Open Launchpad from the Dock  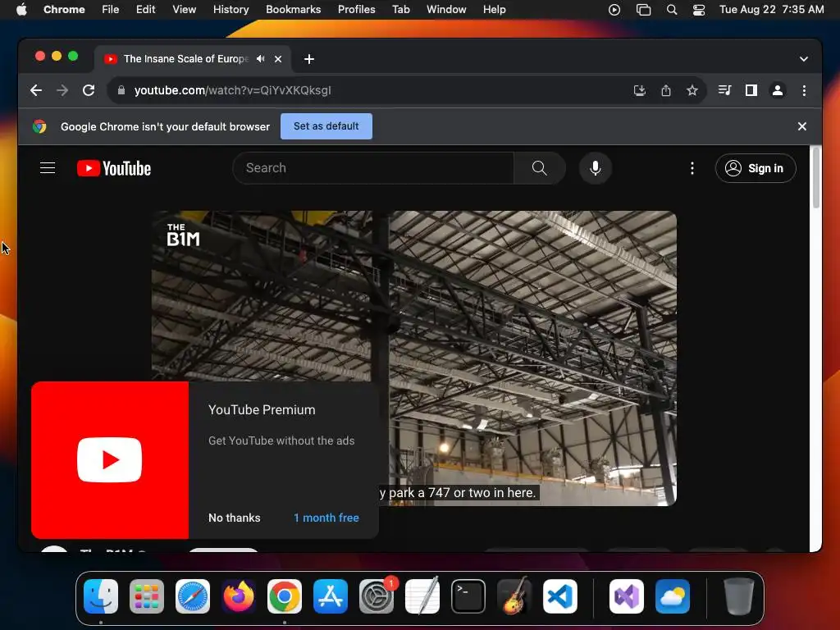tap(147, 596)
